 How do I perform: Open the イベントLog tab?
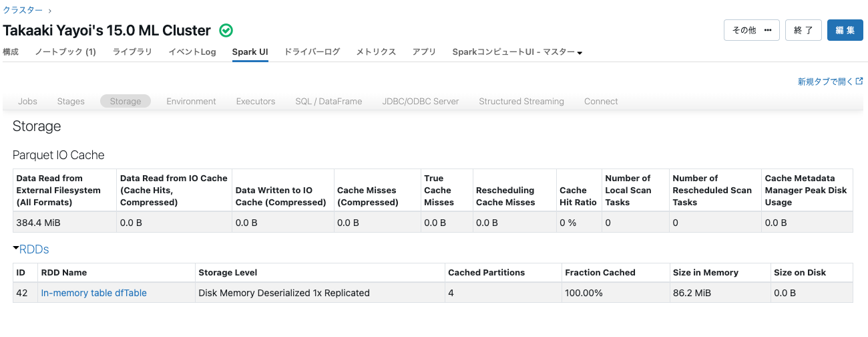(x=192, y=52)
